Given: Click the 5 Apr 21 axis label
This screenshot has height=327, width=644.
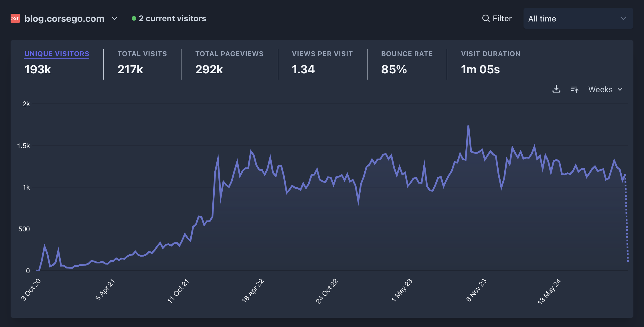Looking at the screenshot, I should coord(105,289).
